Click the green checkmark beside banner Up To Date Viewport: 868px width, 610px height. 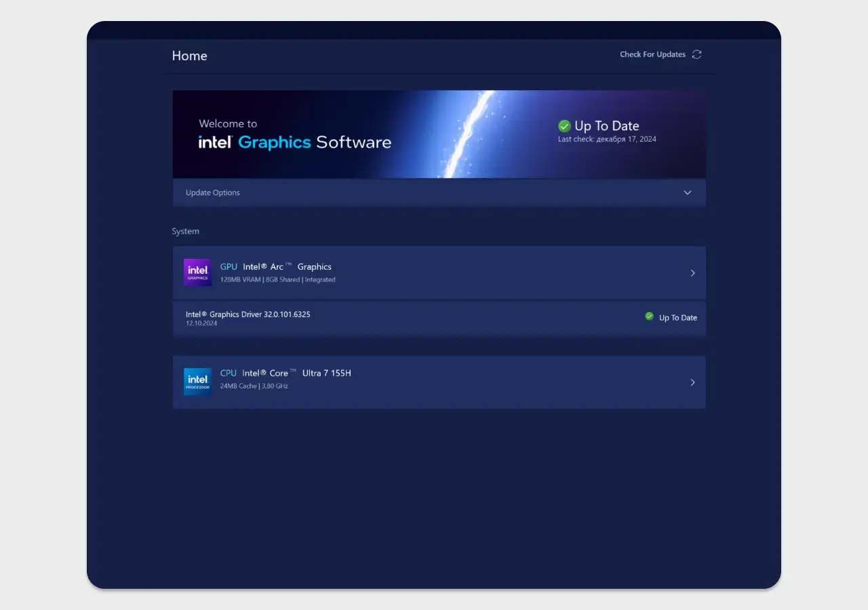pos(564,126)
